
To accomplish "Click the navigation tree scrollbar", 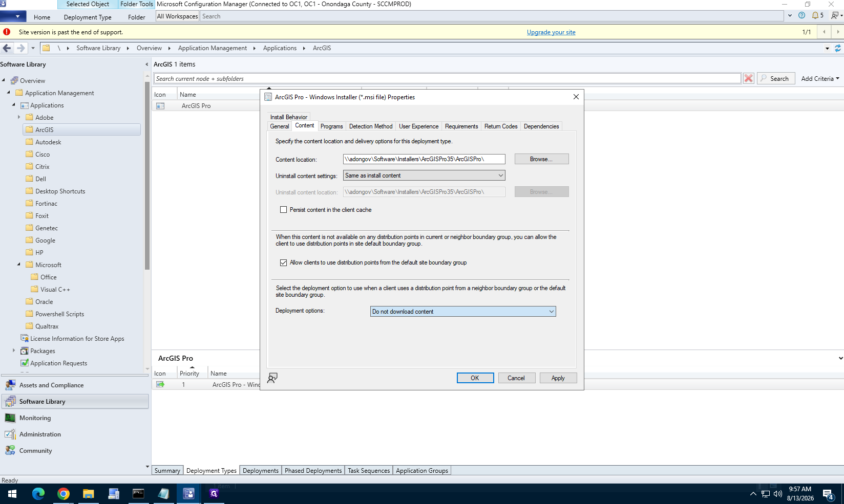I will tap(147, 176).
